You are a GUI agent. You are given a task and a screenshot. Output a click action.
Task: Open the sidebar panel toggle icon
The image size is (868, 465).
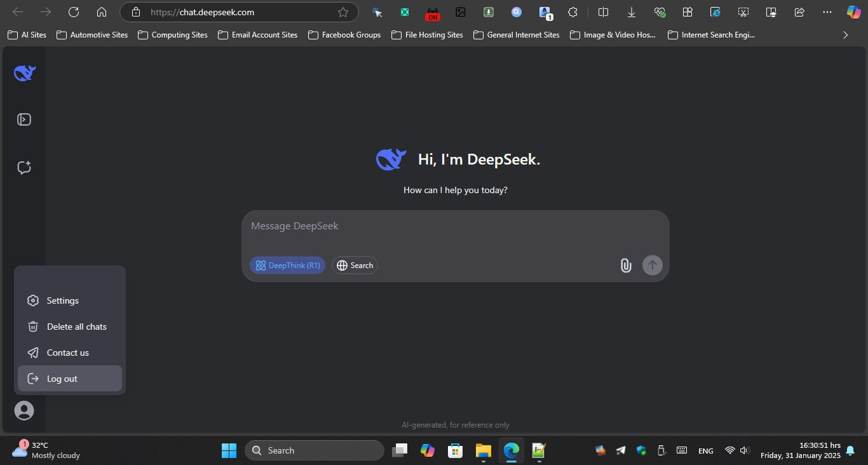point(24,119)
